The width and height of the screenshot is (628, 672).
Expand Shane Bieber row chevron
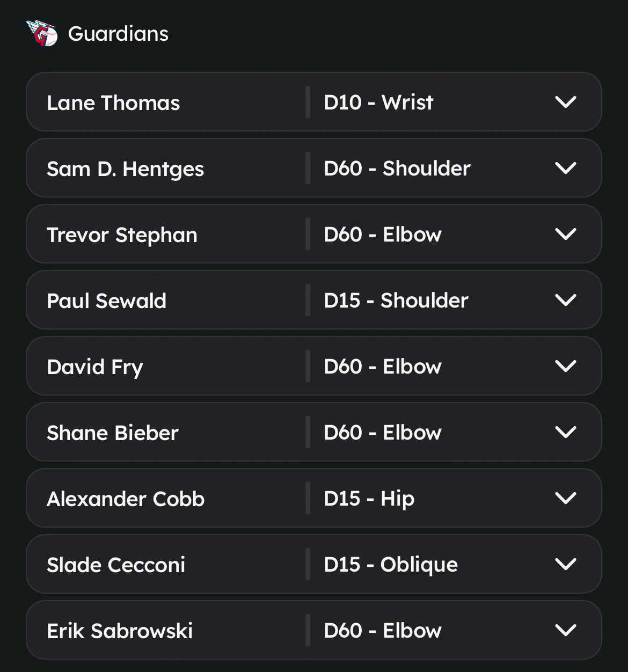(565, 432)
